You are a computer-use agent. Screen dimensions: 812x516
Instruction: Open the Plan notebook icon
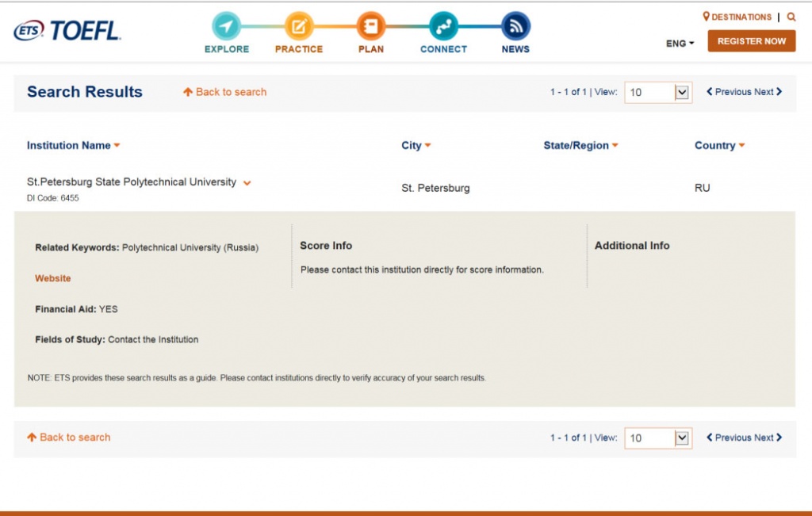coord(371,26)
